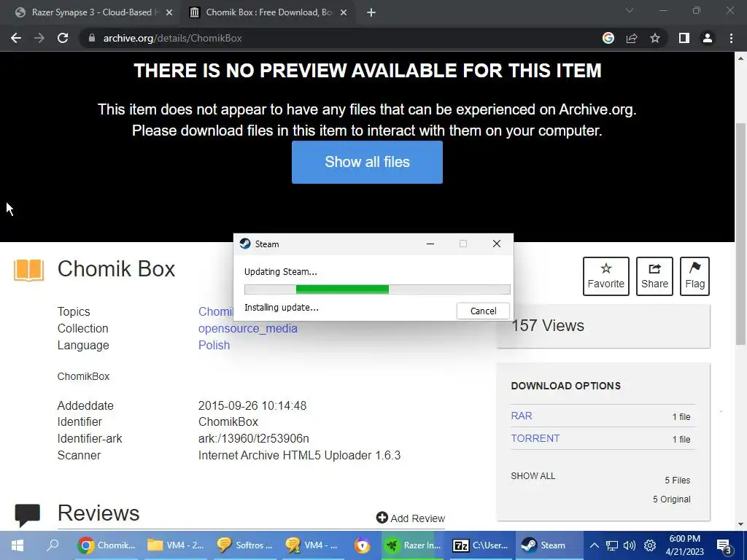
Task: Open settings gear in system tray
Action: pyautogui.click(x=650, y=545)
